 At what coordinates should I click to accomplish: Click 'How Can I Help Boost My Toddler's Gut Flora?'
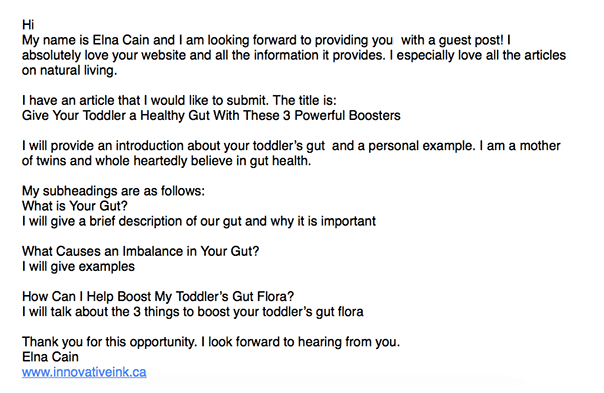[158, 297]
